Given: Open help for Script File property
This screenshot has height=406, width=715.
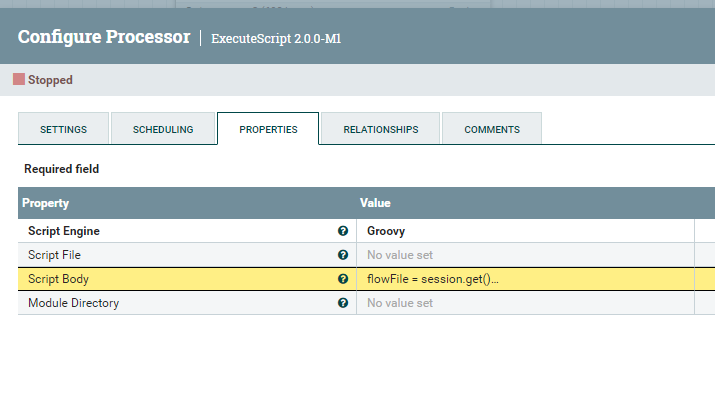Looking at the screenshot, I should click(x=343, y=255).
